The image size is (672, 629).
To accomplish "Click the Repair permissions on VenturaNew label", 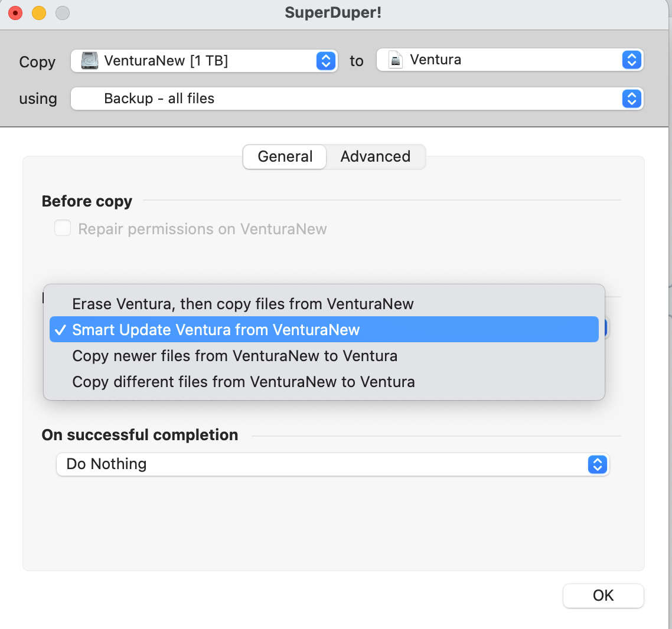I will tap(203, 229).
